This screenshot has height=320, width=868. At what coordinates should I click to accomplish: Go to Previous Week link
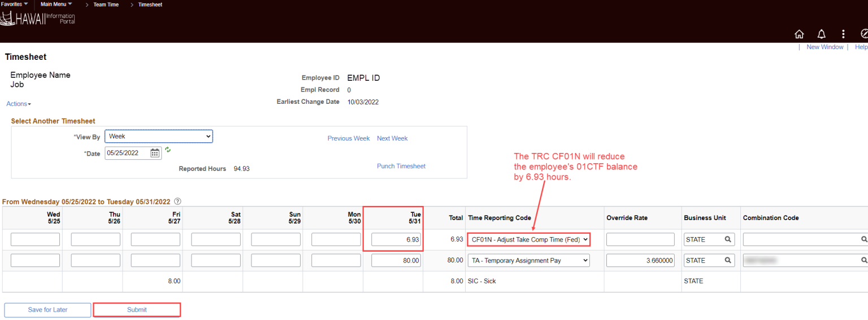348,138
